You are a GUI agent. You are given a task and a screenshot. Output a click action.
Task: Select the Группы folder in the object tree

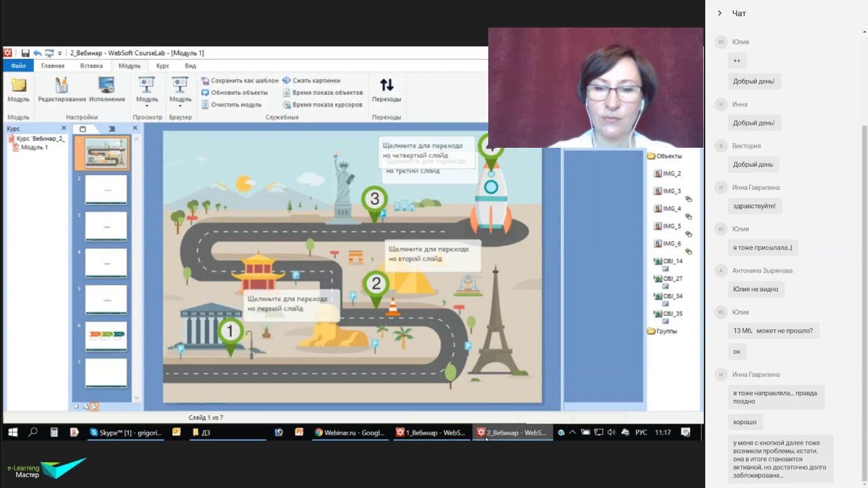[x=663, y=331]
